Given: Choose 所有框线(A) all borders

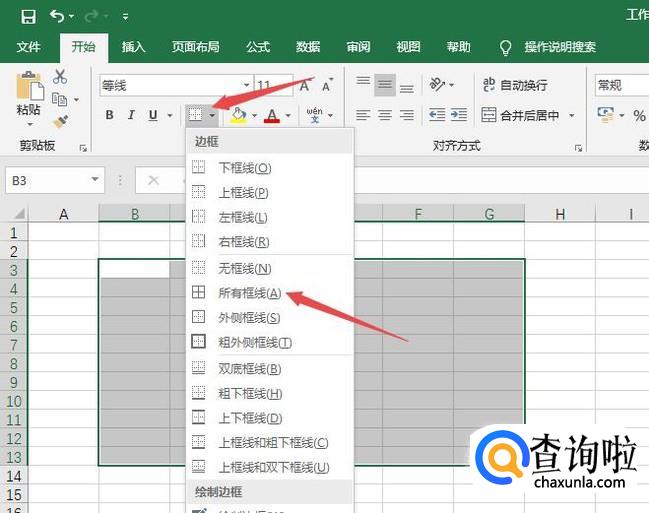Looking at the screenshot, I should [x=270, y=293].
